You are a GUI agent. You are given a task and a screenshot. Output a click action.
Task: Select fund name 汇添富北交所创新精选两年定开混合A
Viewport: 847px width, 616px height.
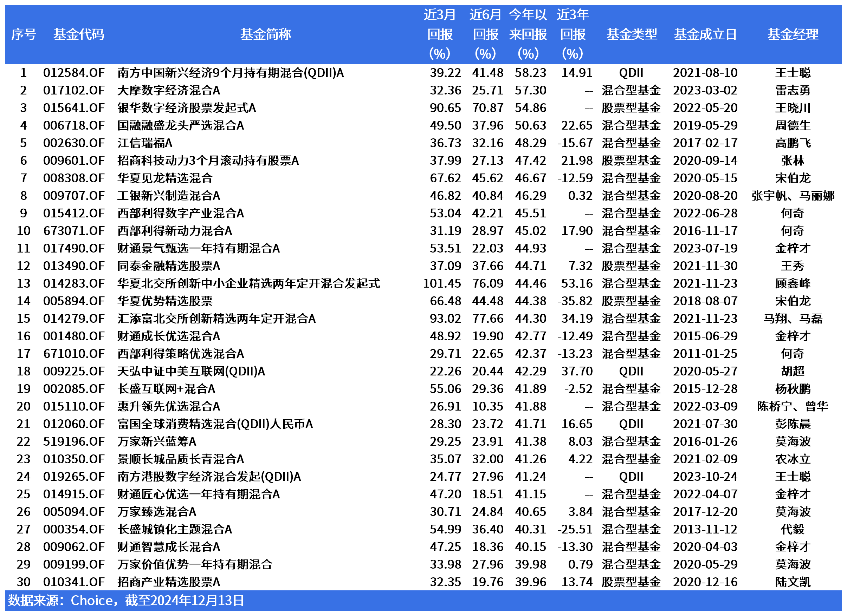[x=216, y=318]
